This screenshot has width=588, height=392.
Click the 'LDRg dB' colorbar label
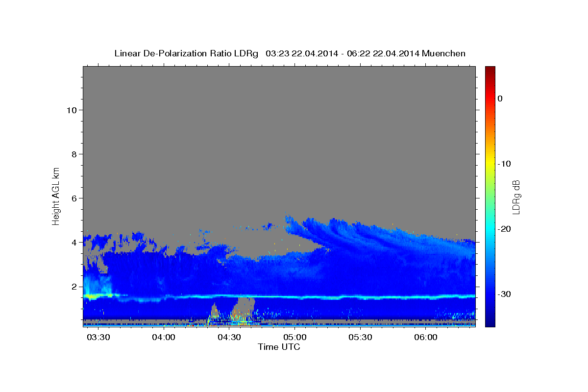pos(516,197)
